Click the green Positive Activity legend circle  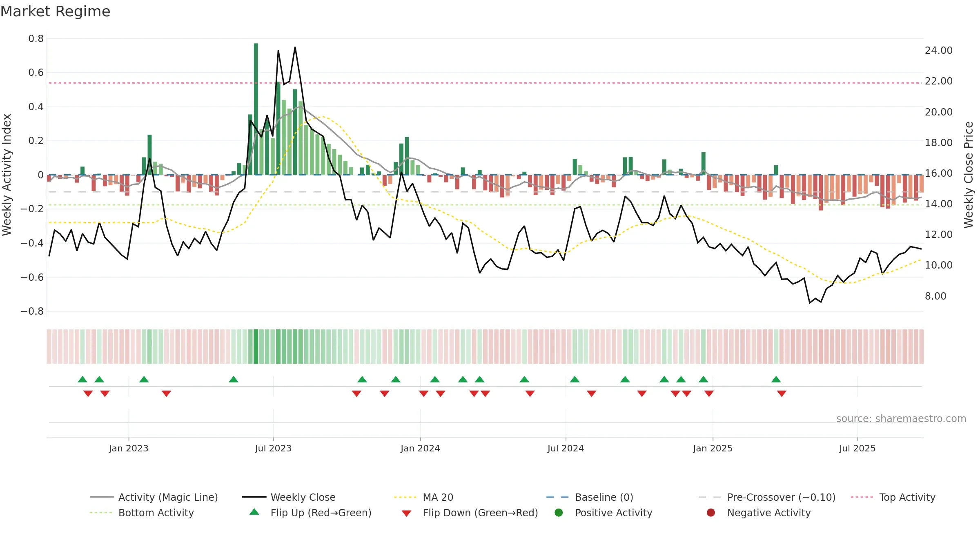[x=559, y=513]
